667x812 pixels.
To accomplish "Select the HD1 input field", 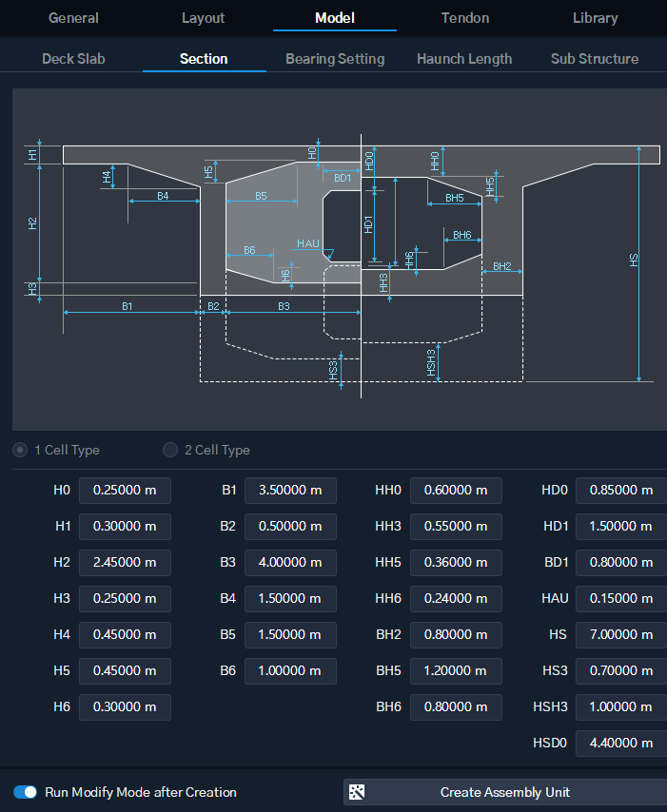I will [621, 527].
